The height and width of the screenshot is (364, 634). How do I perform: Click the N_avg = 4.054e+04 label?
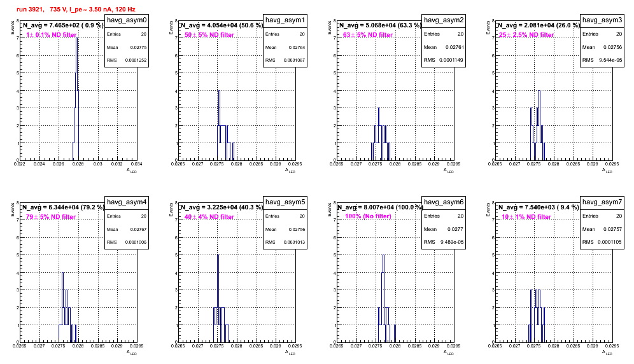tap(222, 25)
